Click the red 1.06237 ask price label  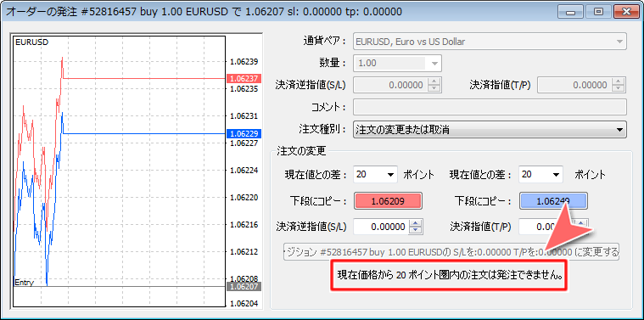(244, 78)
